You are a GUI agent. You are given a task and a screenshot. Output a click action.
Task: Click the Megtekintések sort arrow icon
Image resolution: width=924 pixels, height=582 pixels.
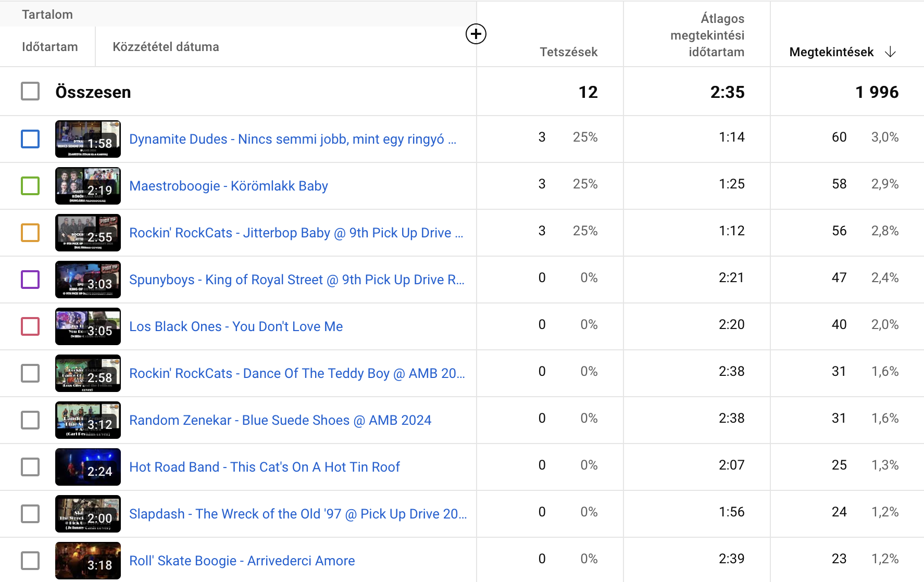(x=891, y=52)
